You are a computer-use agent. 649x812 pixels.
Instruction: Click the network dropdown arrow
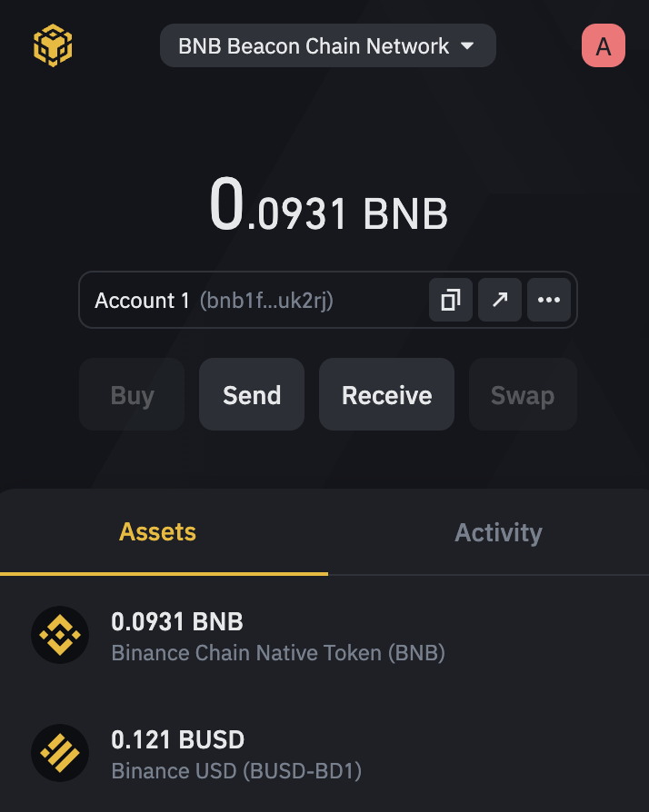[x=467, y=45]
